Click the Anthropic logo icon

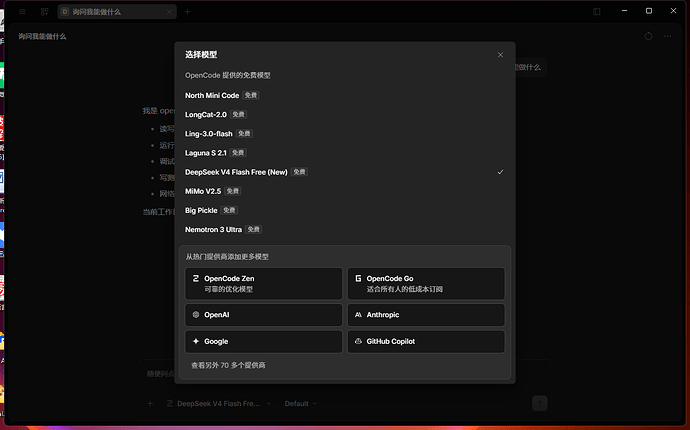(358, 315)
